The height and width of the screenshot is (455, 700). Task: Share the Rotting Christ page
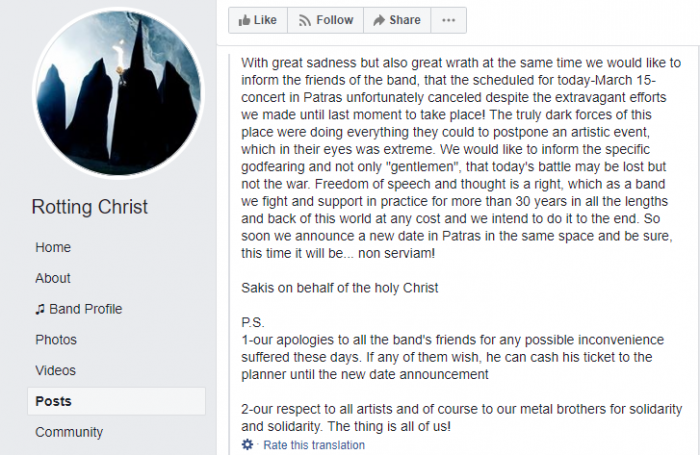397,20
